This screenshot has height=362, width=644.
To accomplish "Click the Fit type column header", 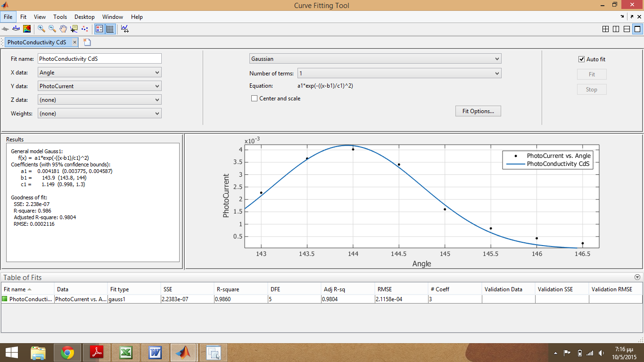I will pyautogui.click(x=134, y=289).
